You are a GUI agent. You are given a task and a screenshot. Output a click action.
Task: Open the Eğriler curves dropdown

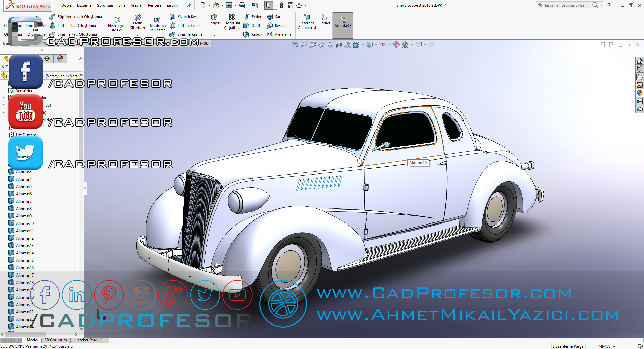point(325,35)
